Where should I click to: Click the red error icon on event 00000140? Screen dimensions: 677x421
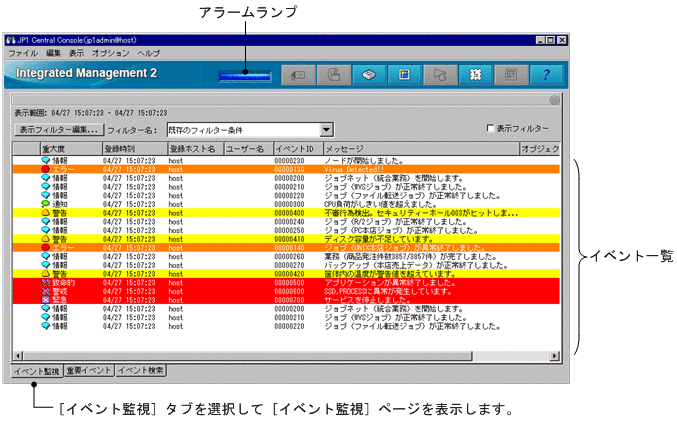pyautogui.click(x=45, y=247)
